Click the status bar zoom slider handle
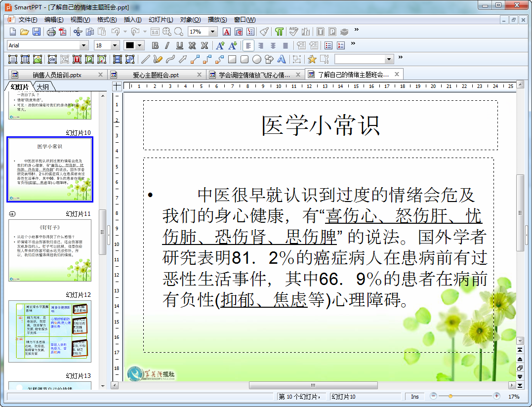The image size is (532, 407). [x=450, y=396]
